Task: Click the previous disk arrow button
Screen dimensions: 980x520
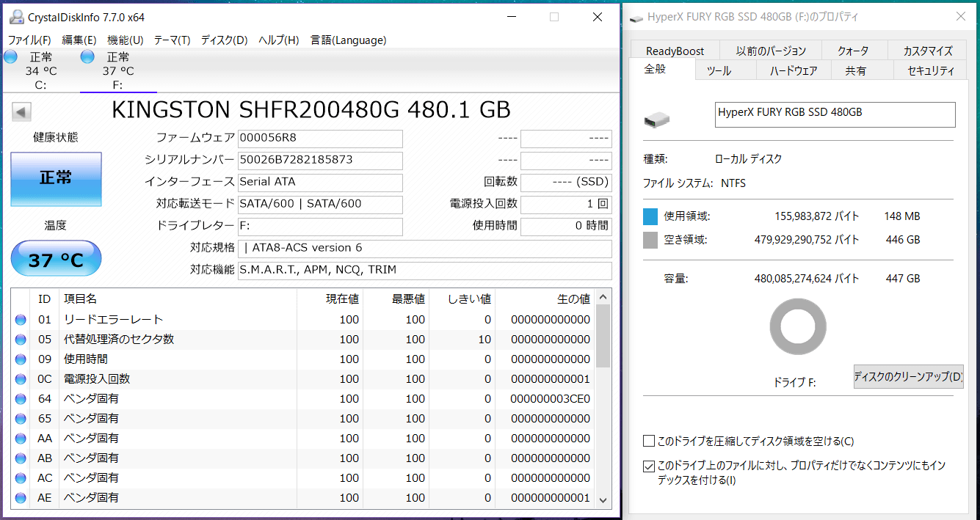Action: [x=21, y=112]
